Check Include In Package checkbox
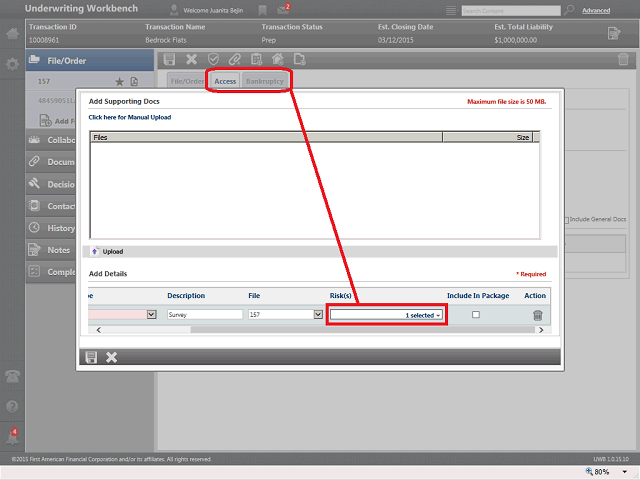 [x=476, y=315]
